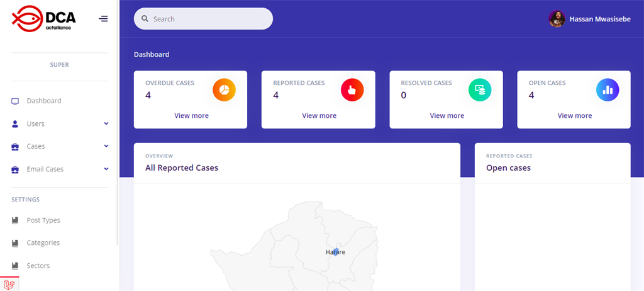Click the orange Overdue Cases pie icon
The height and width of the screenshot is (291, 644).
tap(225, 89)
